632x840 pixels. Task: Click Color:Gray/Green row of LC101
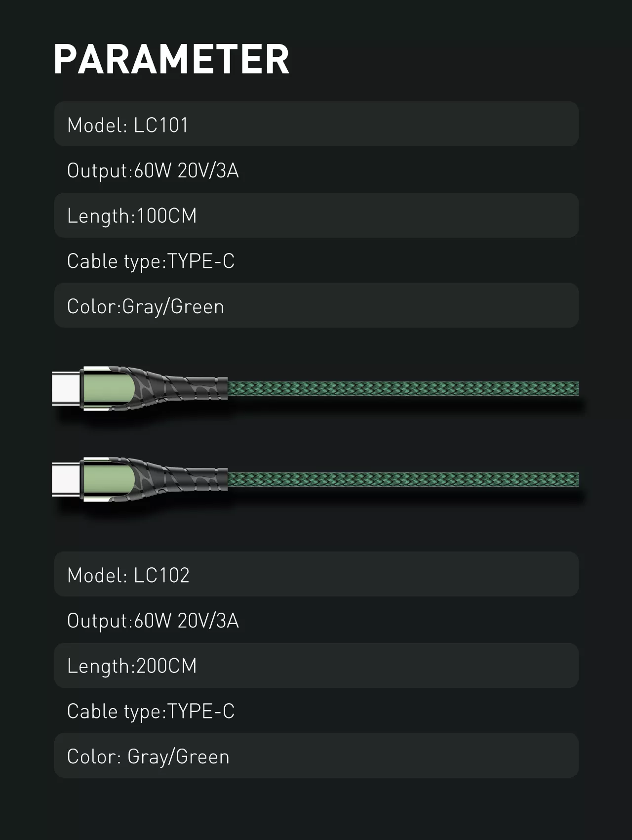point(316,305)
